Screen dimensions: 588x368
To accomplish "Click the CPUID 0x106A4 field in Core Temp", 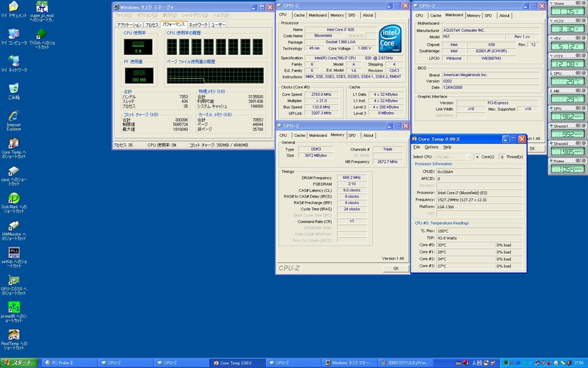I will click(479, 172).
